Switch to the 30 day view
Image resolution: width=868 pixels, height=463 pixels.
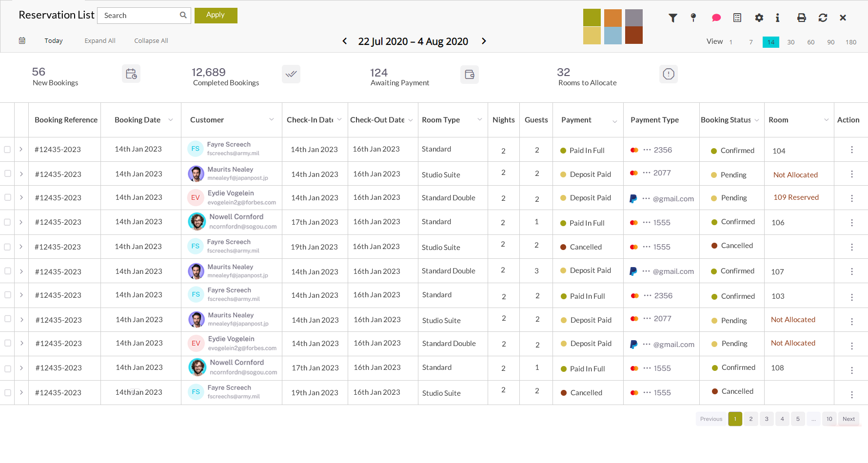click(790, 42)
